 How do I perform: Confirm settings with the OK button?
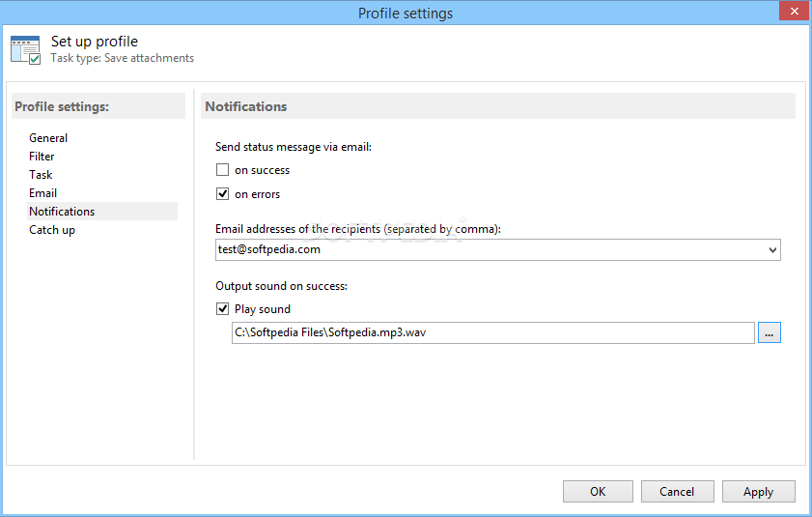tap(598, 491)
